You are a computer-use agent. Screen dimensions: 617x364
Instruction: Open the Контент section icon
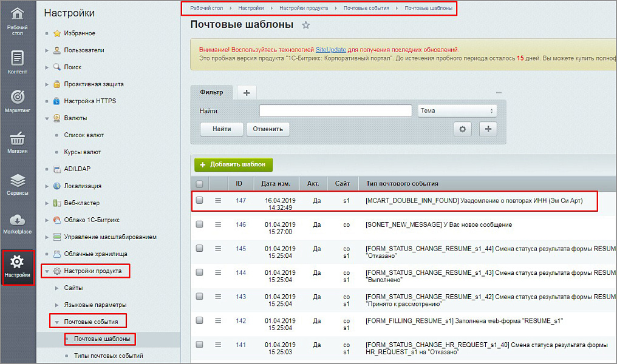tap(18, 62)
